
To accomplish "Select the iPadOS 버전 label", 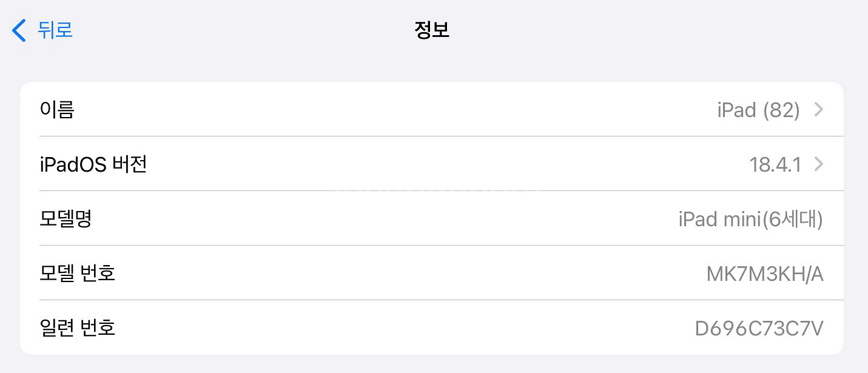I will point(93,164).
